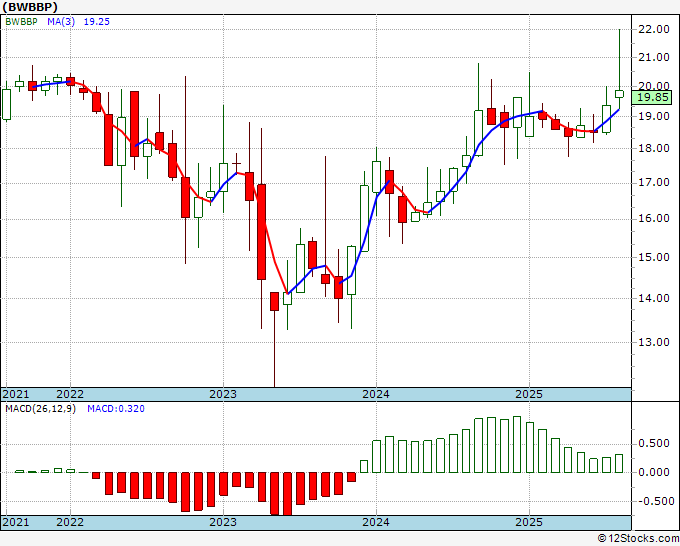Select 2023 on the price chart timeline
The image size is (680, 546).
(223, 394)
